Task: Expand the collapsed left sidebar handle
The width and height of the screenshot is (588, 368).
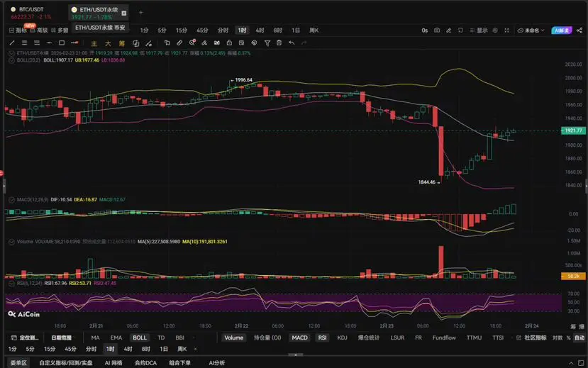Action: click(4, 186)
